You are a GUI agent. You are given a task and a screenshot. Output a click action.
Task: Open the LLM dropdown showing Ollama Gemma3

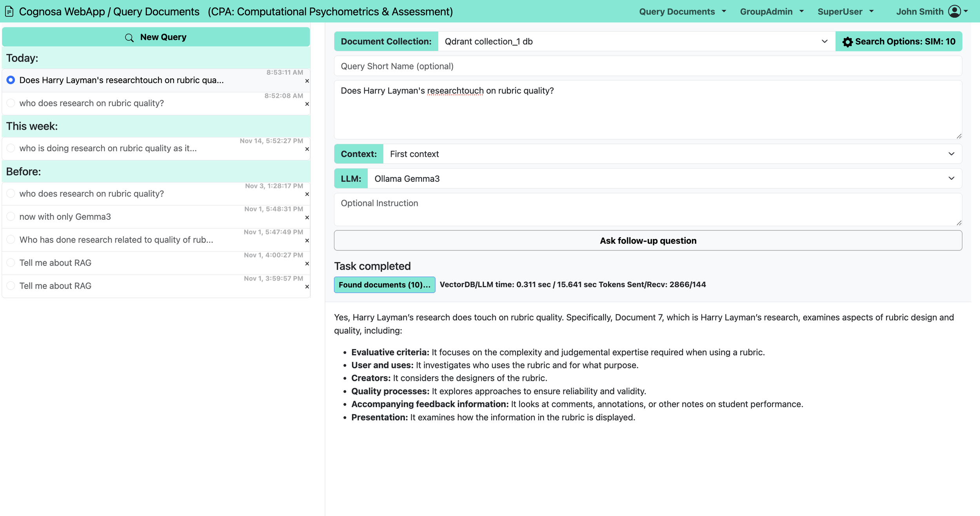(x=664, y=179)
